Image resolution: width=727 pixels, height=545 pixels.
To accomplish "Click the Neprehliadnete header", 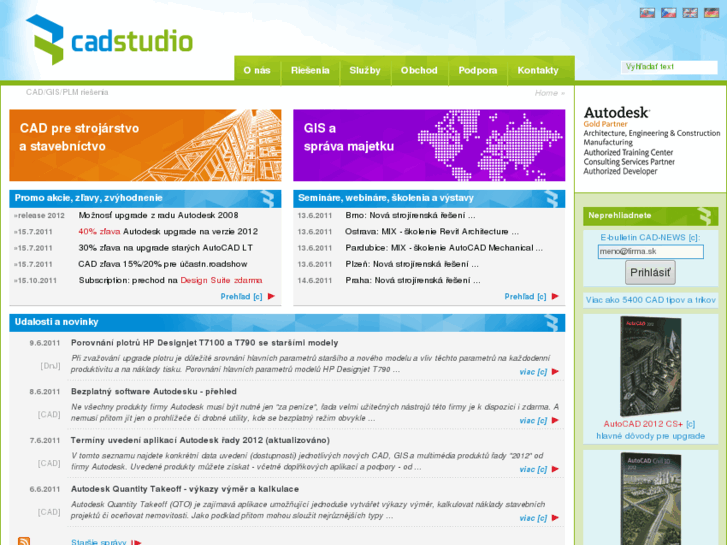I will [650, 216].
